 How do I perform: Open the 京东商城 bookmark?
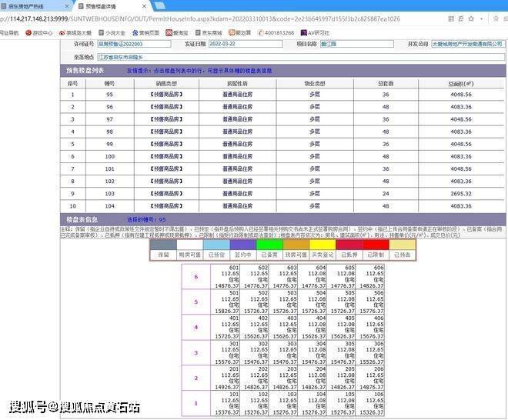pyautogui.click(x=211, y=33)
